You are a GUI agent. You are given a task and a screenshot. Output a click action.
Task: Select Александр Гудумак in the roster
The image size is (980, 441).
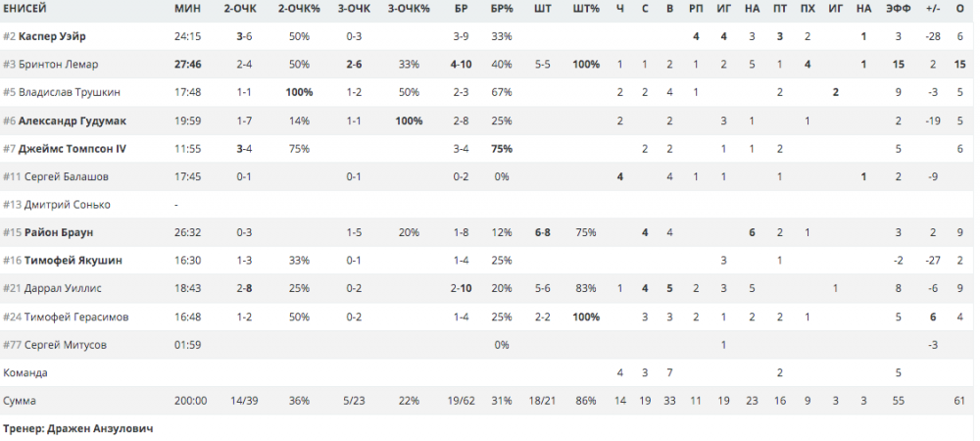(x=76, y=121)
